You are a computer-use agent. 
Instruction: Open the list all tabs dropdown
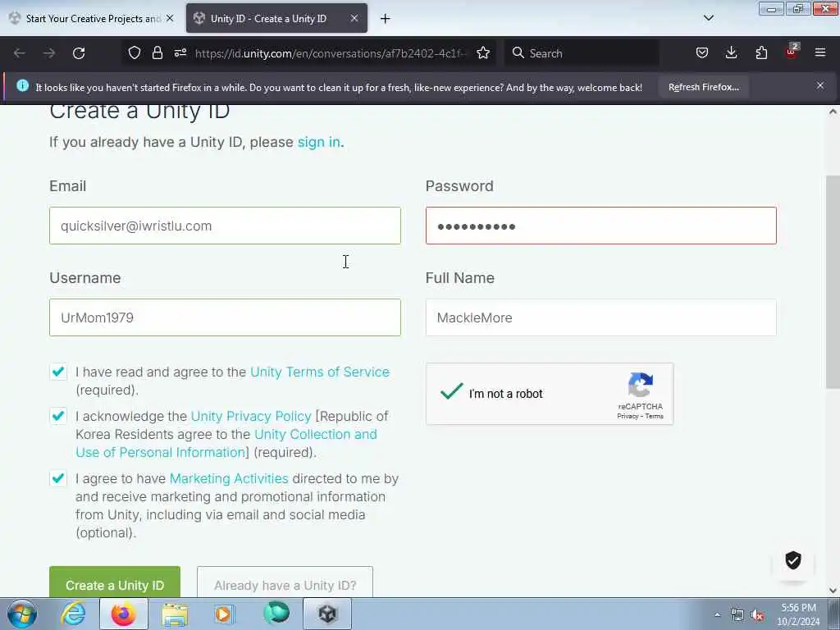coord(708,18)
